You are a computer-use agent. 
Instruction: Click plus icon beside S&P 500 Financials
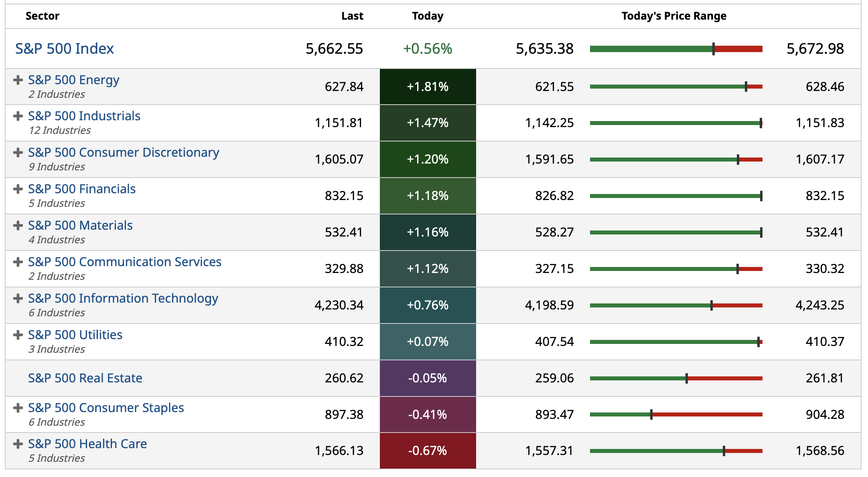coord(18,189)
